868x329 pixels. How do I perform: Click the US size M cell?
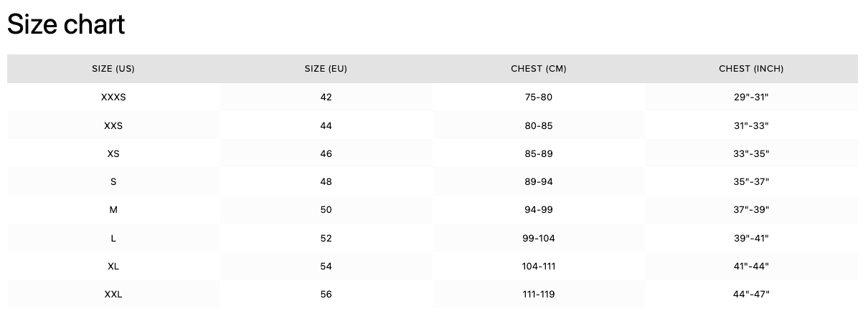(113, 210)
